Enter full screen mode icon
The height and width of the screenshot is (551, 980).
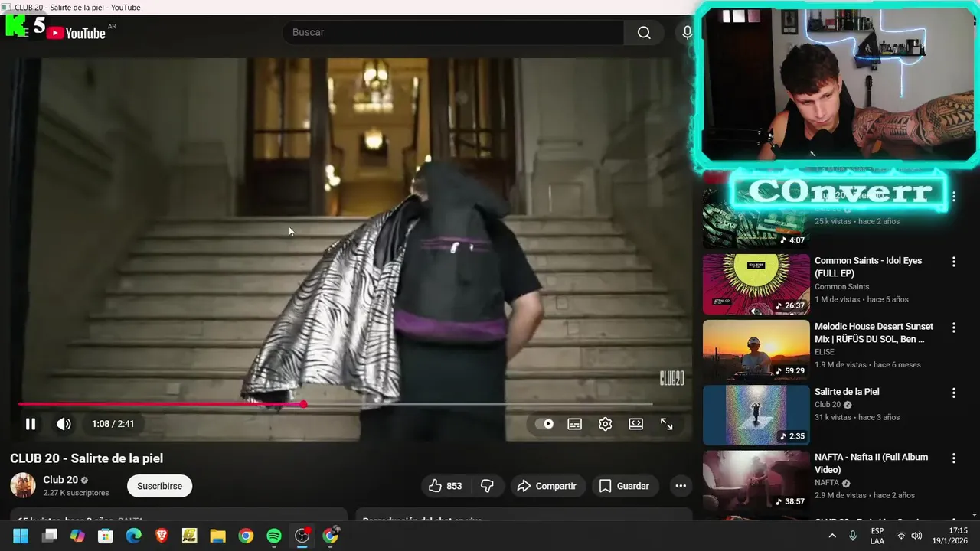[667, 424]
